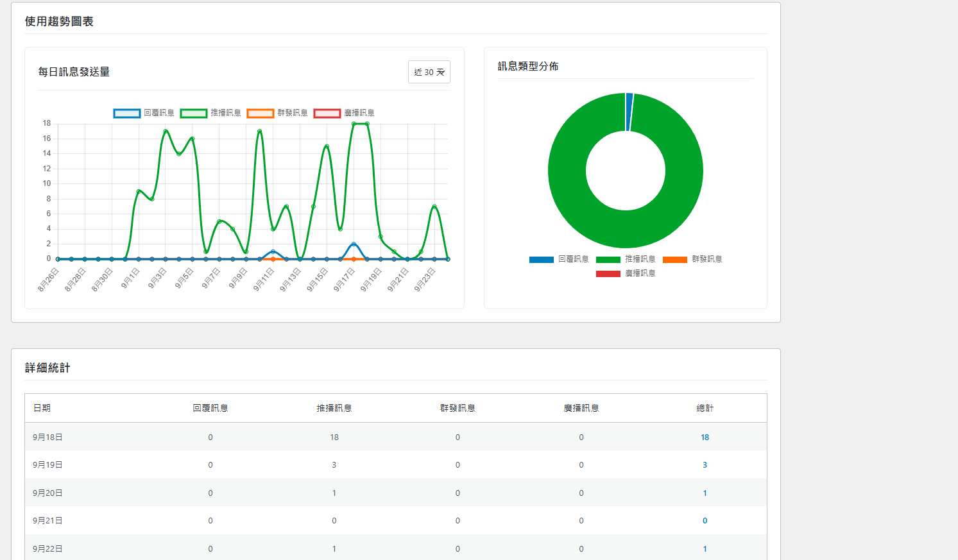The image size is (958, 560).
Task: Click the blue 回覆訊息 doughnut legend swatch
Action: [541, 259]
